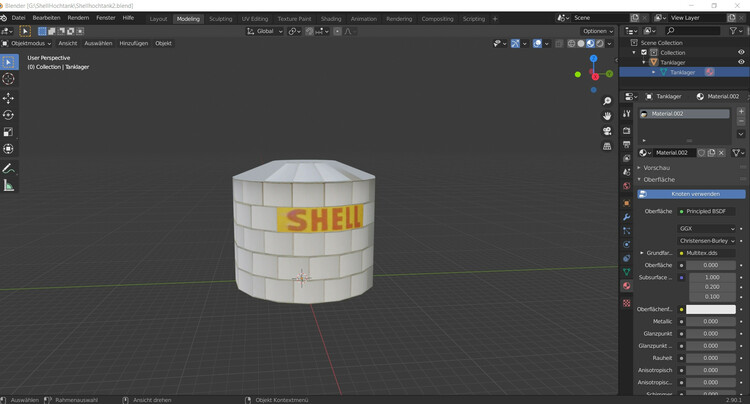Expand the Grundfarbe texture settings

pyautogui.click(x=642, y=253)
